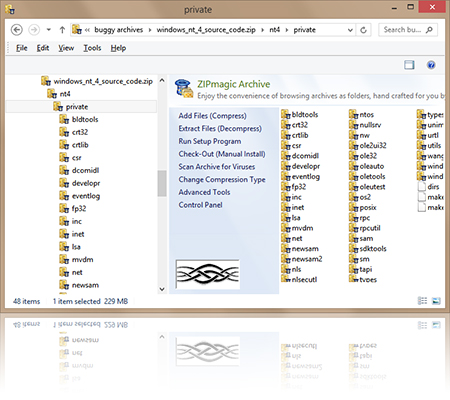The width and height of the screenshot is (450, 400).
Task: Select the fp32 folder icon in file list
Action: pos(286,187)
